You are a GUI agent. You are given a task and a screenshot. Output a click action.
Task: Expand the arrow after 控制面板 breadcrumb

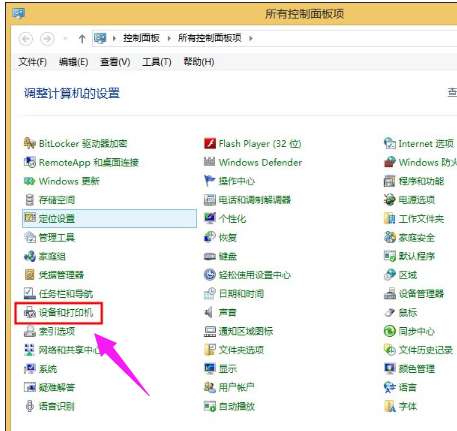tap(169, 39)
